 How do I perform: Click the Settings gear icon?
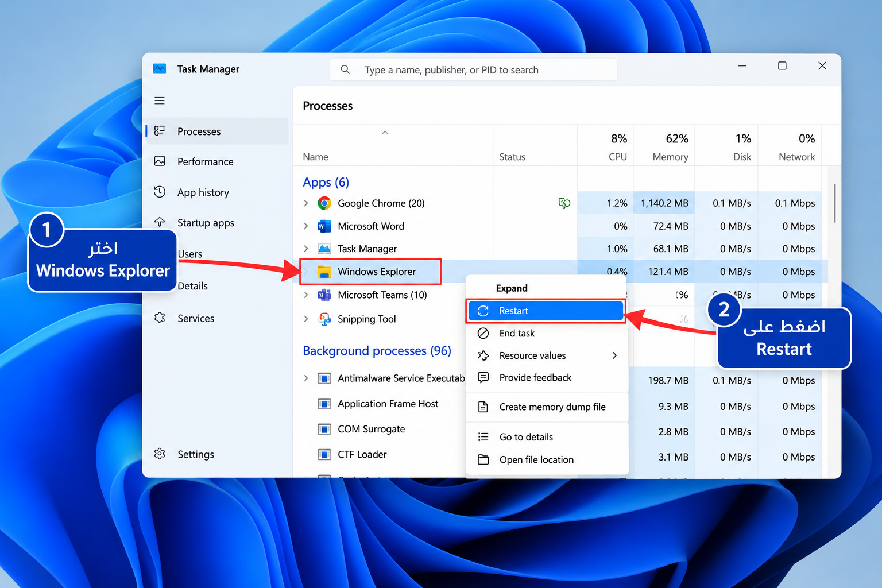point(160,454)
